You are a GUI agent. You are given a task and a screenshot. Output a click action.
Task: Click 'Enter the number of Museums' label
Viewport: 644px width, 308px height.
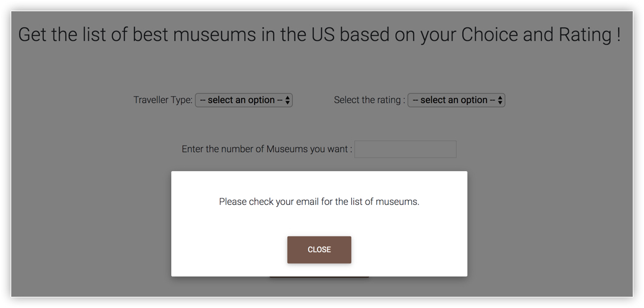pos(267,149)
